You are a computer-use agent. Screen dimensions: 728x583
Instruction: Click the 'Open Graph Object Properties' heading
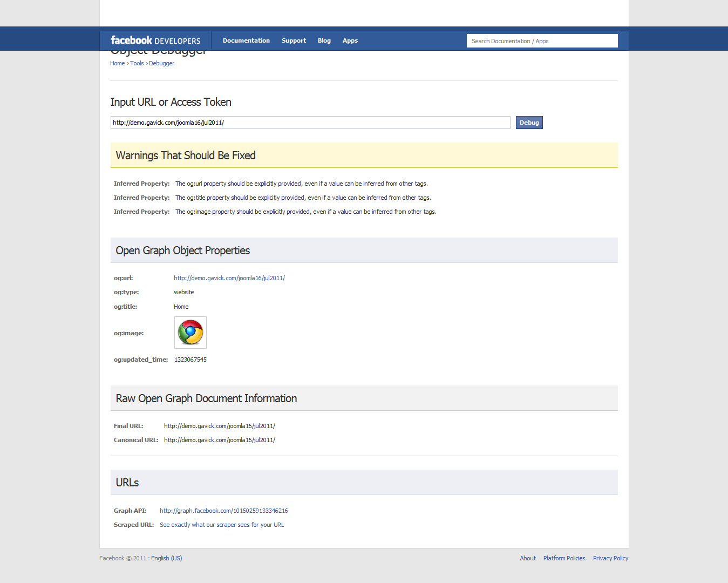[183, 250]
